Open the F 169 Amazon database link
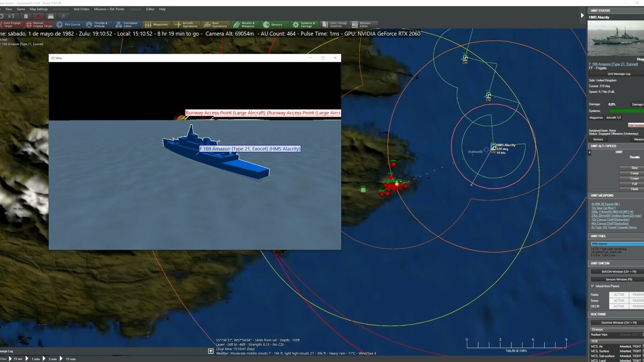The width and height of the screenshot is (644, 362). (x=613, y=64)
